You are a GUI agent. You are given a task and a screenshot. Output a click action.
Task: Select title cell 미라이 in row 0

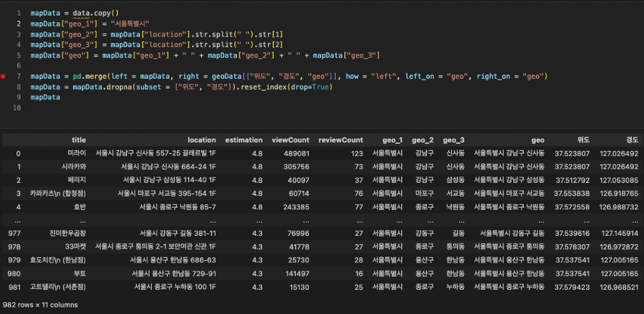tap(77, 154)
